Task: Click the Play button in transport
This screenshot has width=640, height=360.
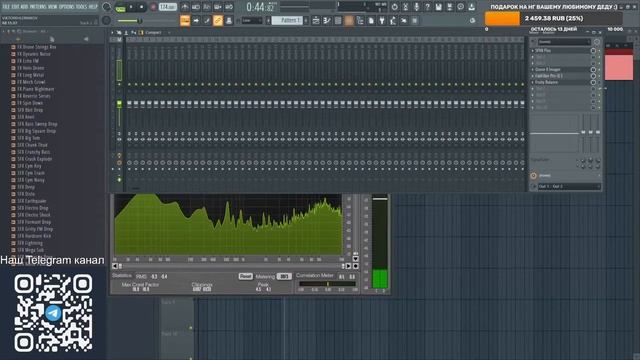Action: pyautogui.click(x=131, y=7)
